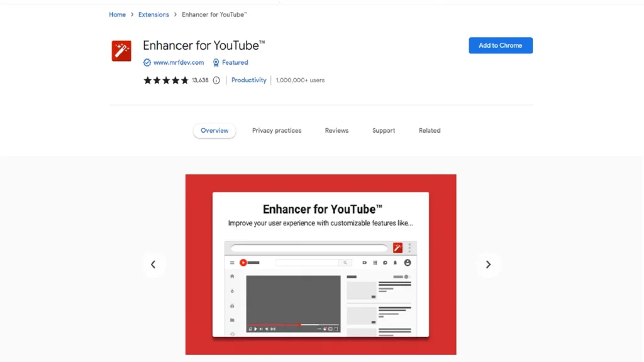Click the verified checkmark badge beside www.mrfdev.com
The image size is (644, 362).
[x=147, y=62]
